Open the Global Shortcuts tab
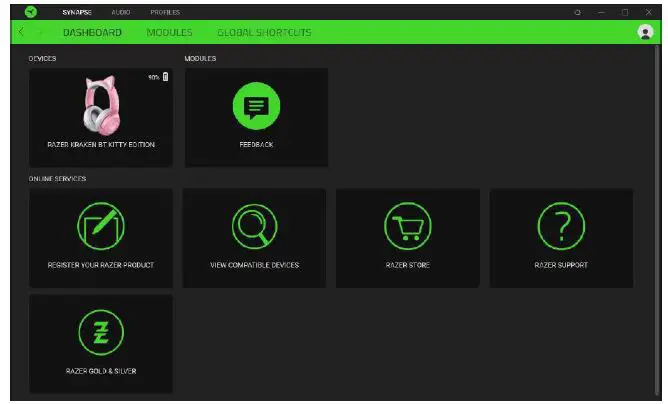 [x=264, y=32]
